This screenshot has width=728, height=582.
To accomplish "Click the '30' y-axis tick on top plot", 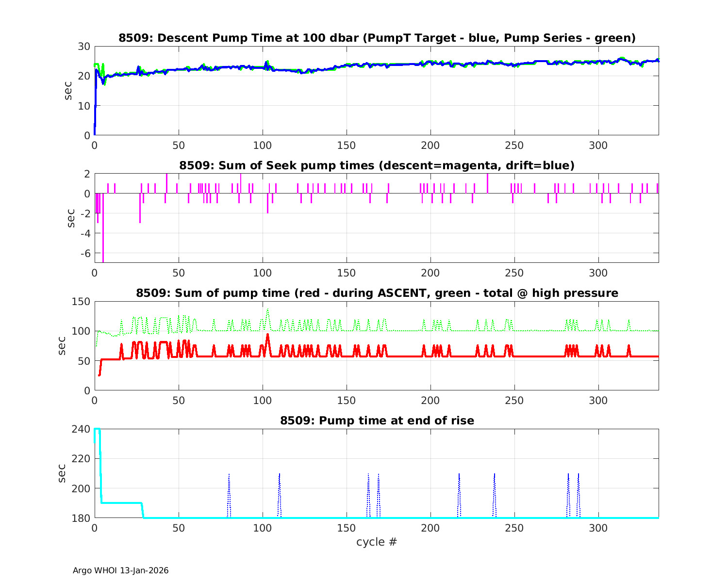I will coord(84,47).
